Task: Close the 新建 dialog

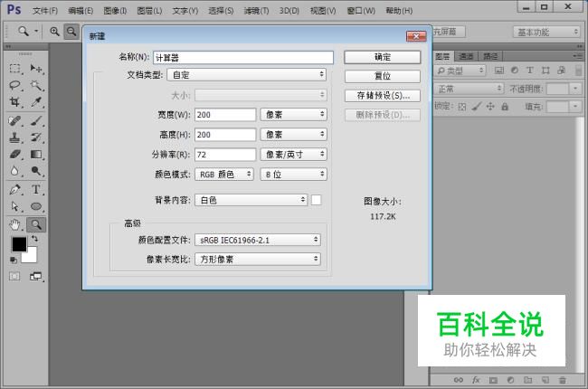Action: click(416, 36)
